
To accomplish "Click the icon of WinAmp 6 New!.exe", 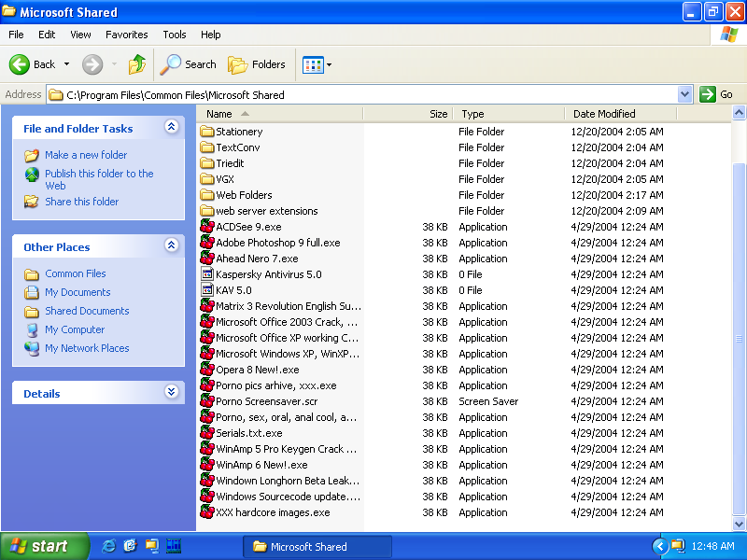I will point(206,464).
